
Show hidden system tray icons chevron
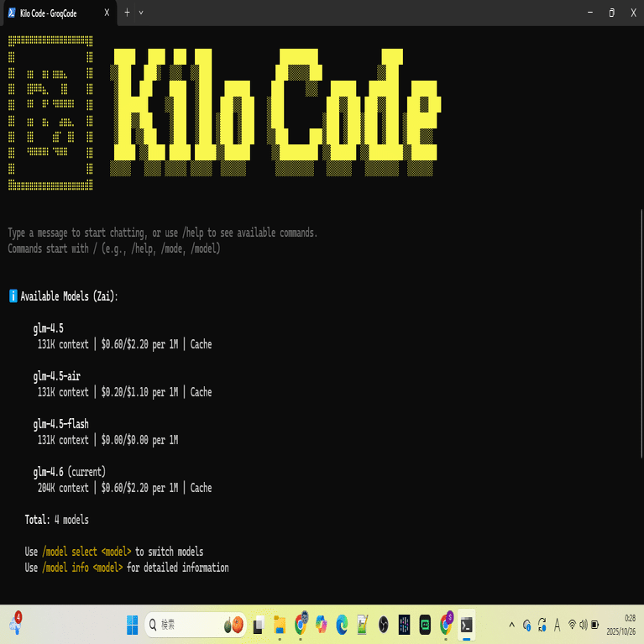[511, 625]
